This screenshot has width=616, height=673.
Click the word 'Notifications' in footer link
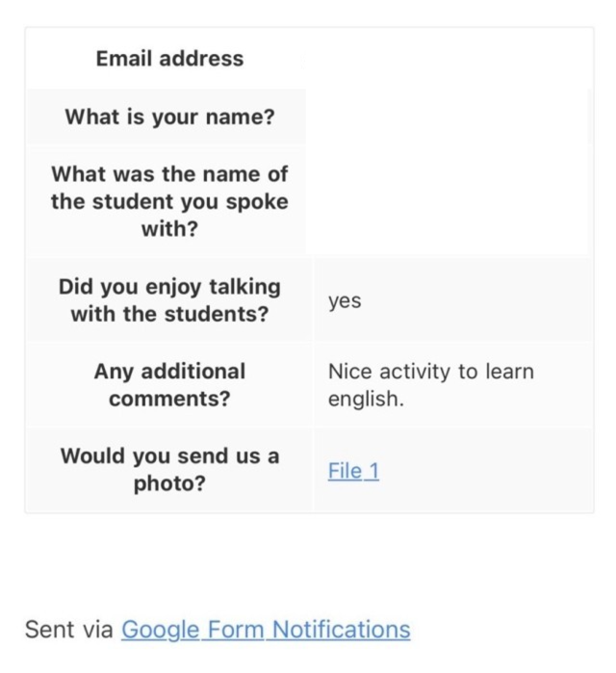tap(341, 630)
